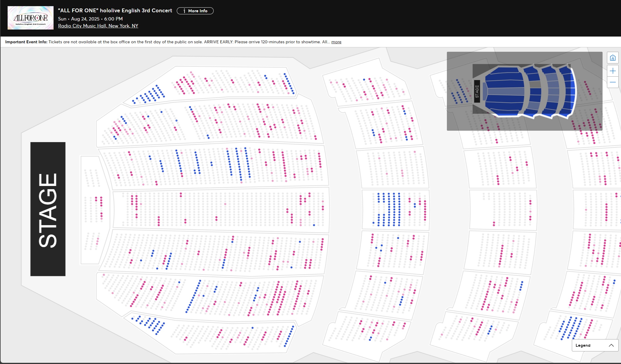Select the large orchestra section in minimap
The image size is (621, 364).
(504, 91)
